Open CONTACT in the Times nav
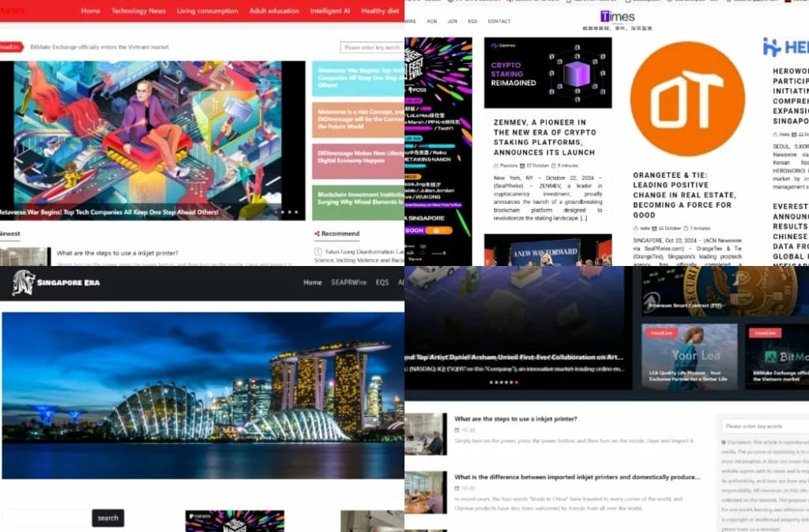The height and width of the screenshot is (532, 809). coord(499,21)
